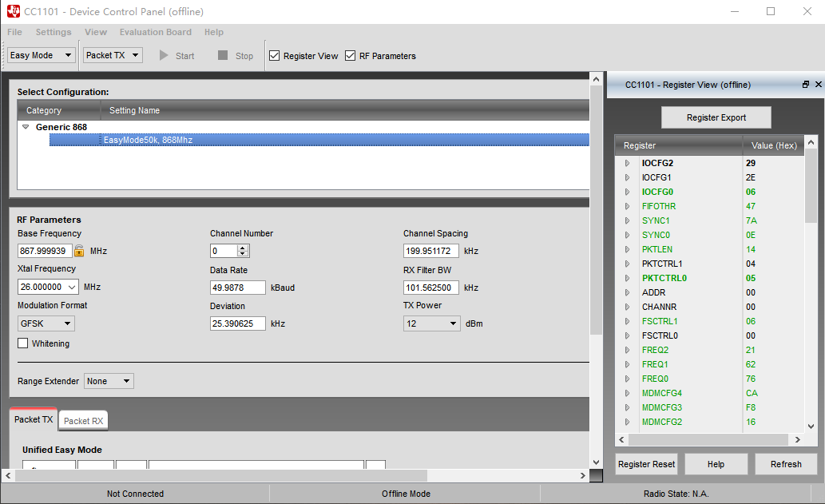Close the Register View panel
Image resolution: width=825 pixels, height=504 pixels.
point(818,84)
